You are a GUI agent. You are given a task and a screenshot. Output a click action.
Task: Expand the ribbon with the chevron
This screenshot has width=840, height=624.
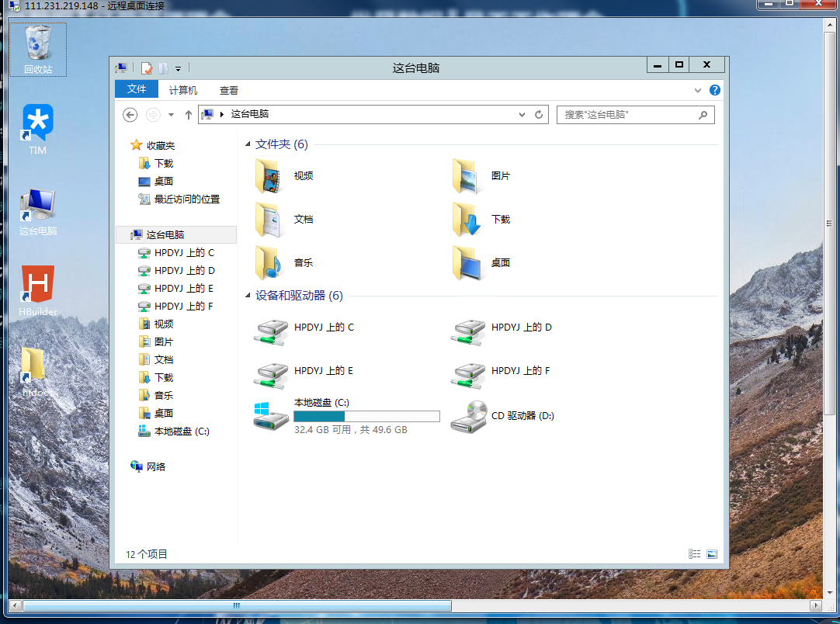tap(697, 90)
